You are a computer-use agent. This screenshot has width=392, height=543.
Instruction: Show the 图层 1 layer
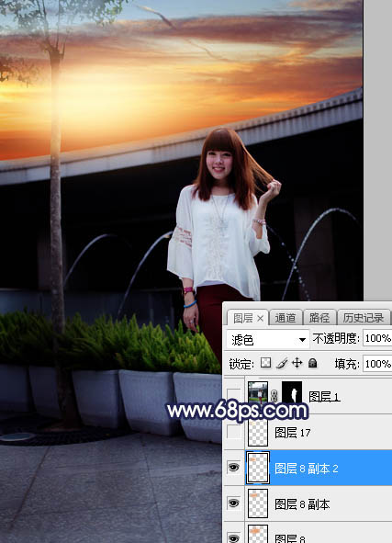pos(234,395)
